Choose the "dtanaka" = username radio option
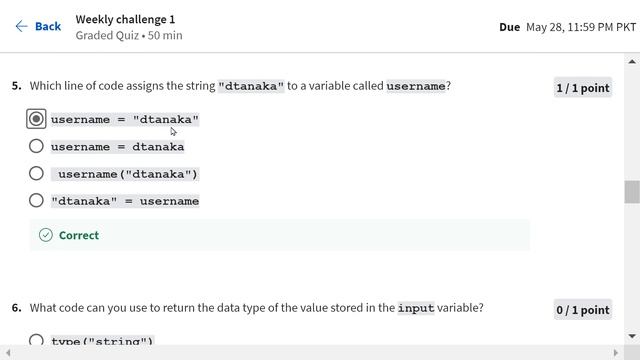 click(x=36, y=200)
